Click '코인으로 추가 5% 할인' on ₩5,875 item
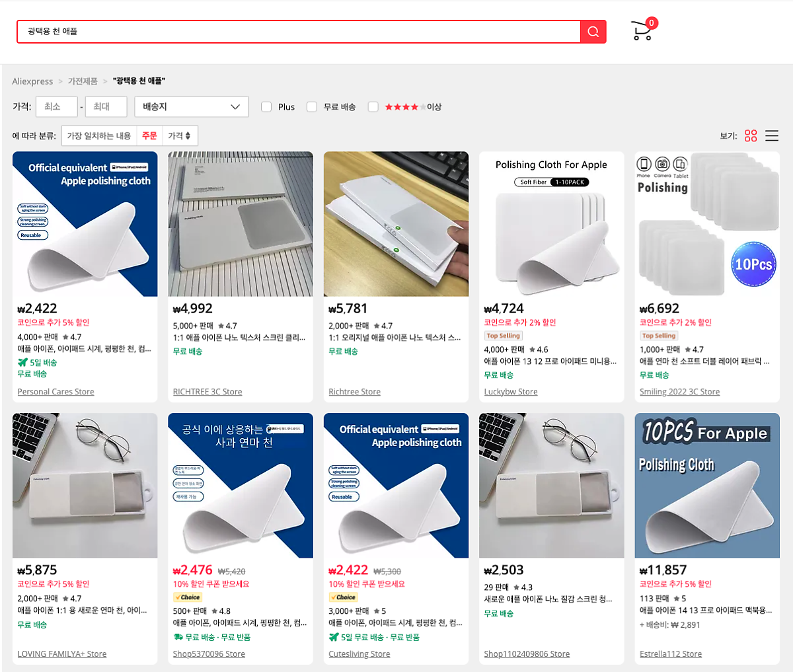 [x=54, y=584]
